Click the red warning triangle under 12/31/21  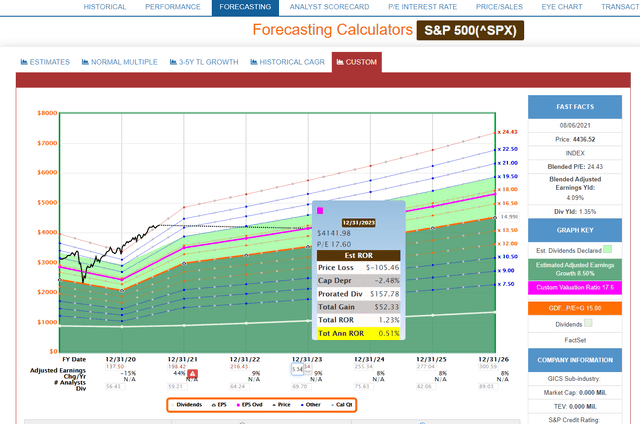(x=192, y=374)
